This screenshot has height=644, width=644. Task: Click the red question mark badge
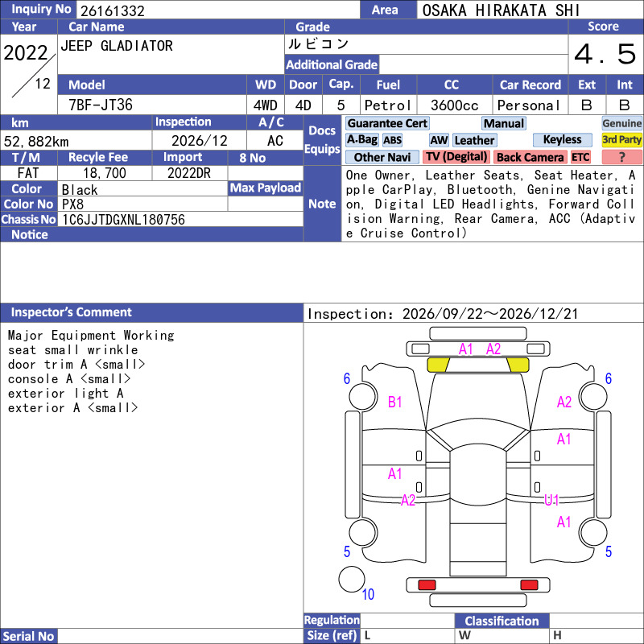[621, 157]
